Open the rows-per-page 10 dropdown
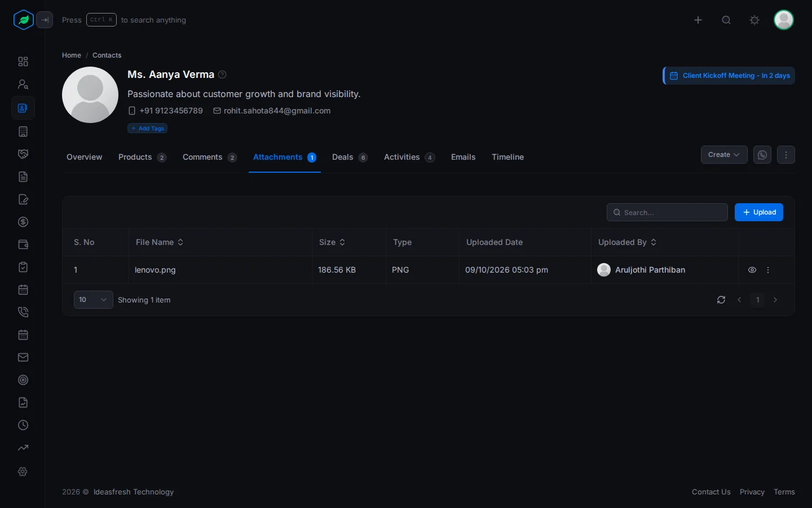This screenshot has width=812, height=508. (x=94, y=300)
